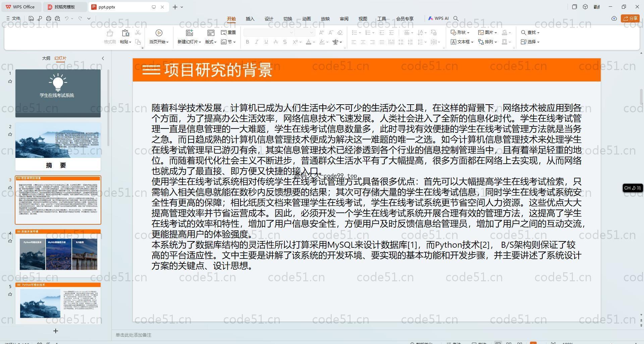
Task: Toggle Strikethrough formatting
Action: 275,42
